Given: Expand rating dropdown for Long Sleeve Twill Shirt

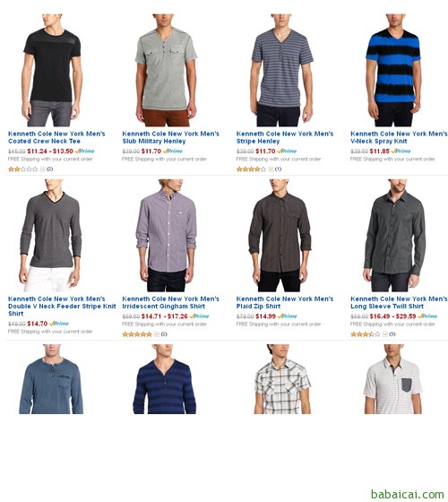Looking at the screenshot, I should click(x=385, y=334).
